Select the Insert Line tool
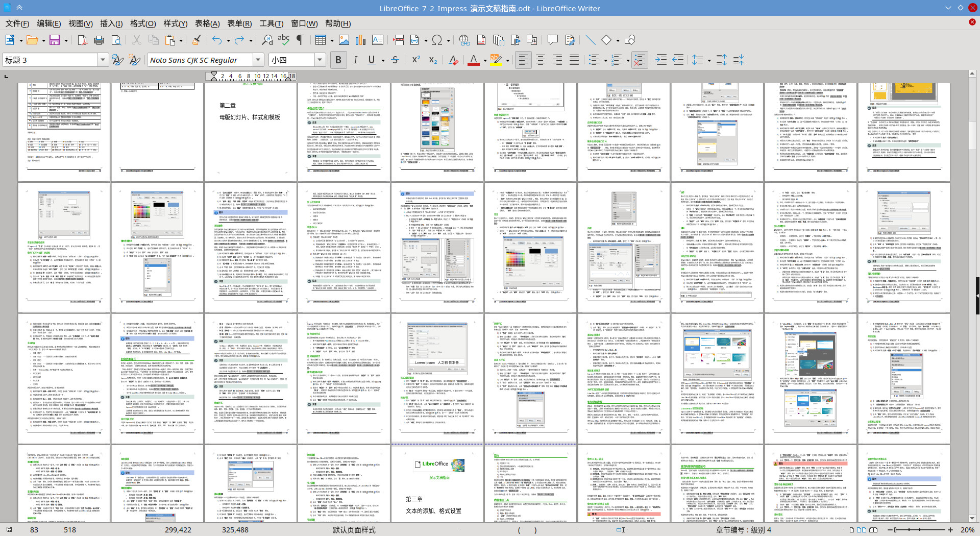Image resolution: width=980 pixels, height=536 pixels. [590, 40]
